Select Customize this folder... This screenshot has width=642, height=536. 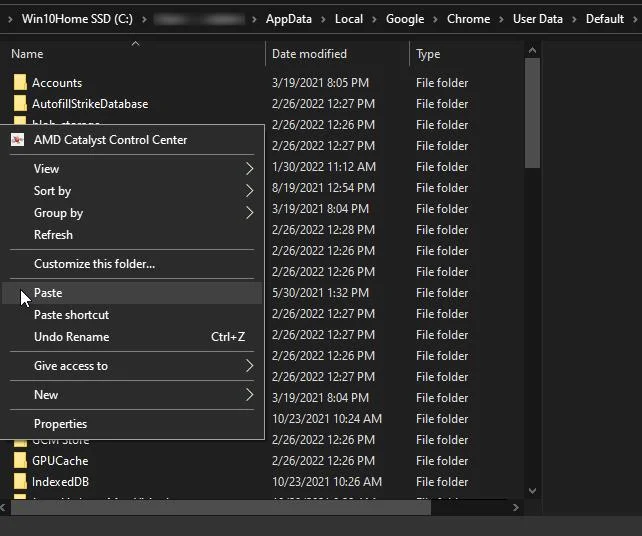click(132, 264)
